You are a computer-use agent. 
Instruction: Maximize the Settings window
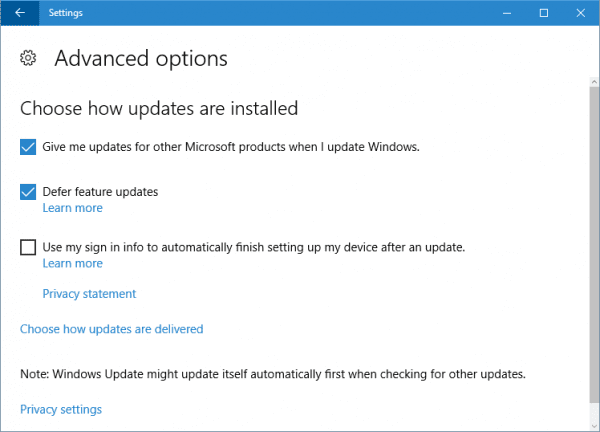543,13
